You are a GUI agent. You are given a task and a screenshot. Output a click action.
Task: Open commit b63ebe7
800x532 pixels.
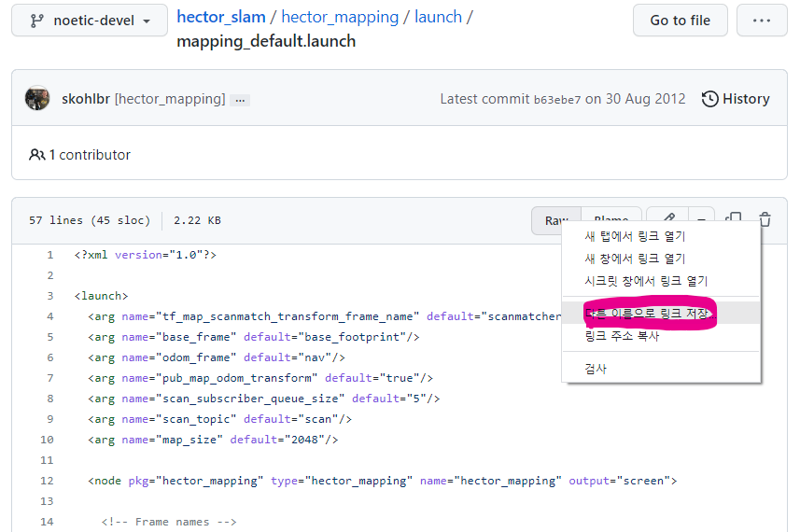pos(557,100)
